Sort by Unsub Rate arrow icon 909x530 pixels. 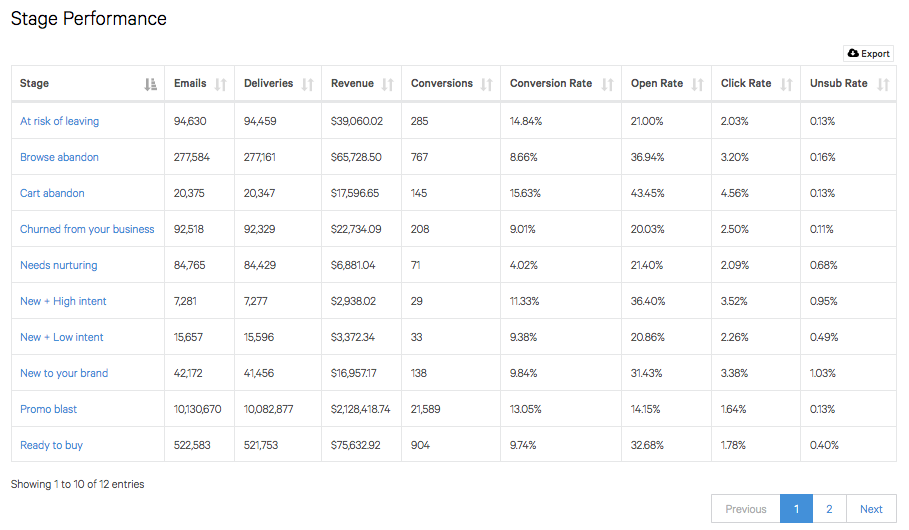pos(883,85)
